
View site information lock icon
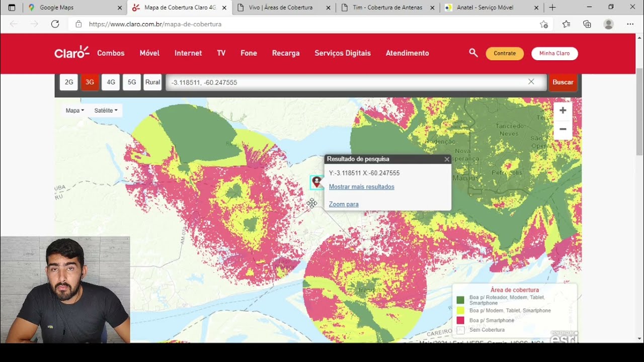[x=78, y=24]
